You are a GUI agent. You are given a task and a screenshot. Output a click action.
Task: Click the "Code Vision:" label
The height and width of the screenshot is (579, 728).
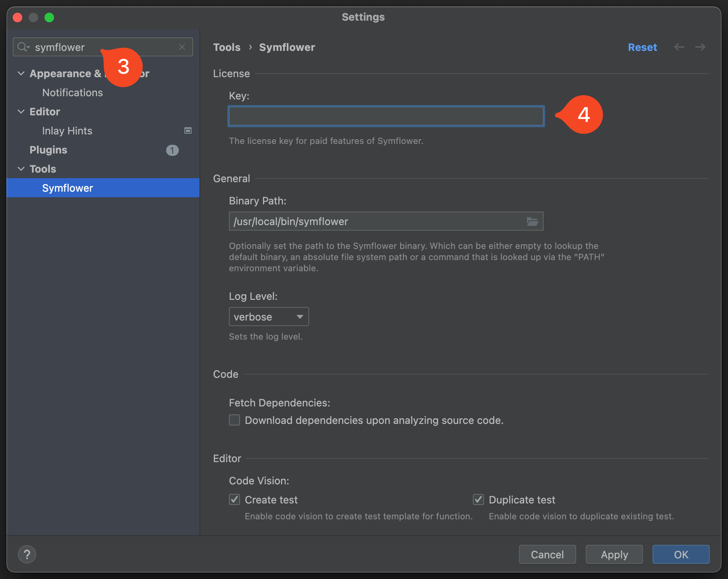click(x=259, y=480)
